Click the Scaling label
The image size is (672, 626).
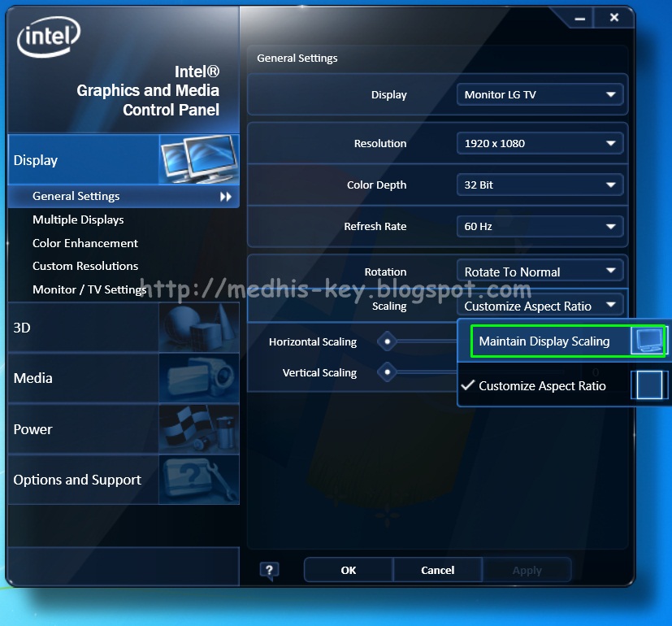tap(389, 306)
